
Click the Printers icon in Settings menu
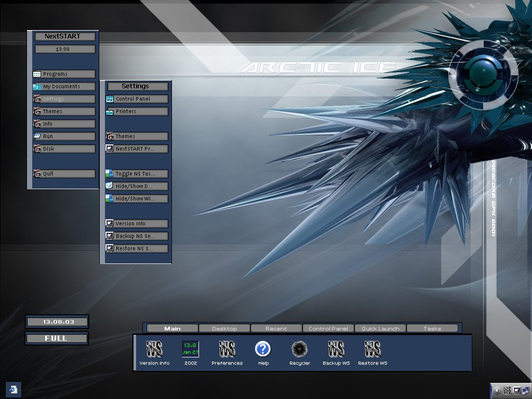click(110, 112)
